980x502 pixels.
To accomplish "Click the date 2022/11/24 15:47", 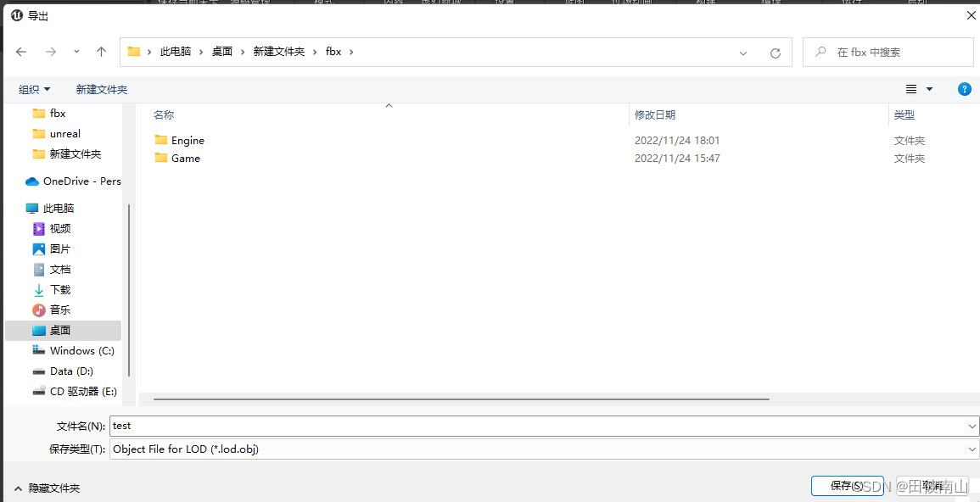I will point(677,159).
